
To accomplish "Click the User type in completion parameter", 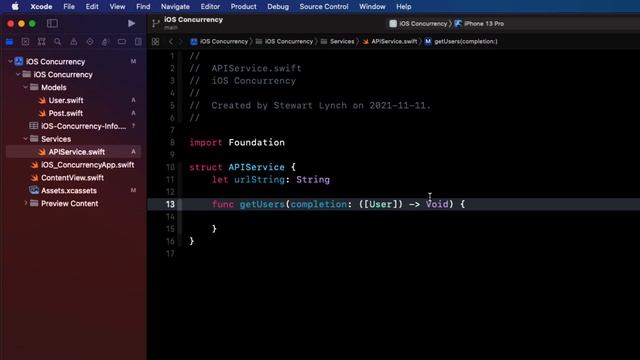I will pos(380,204).
